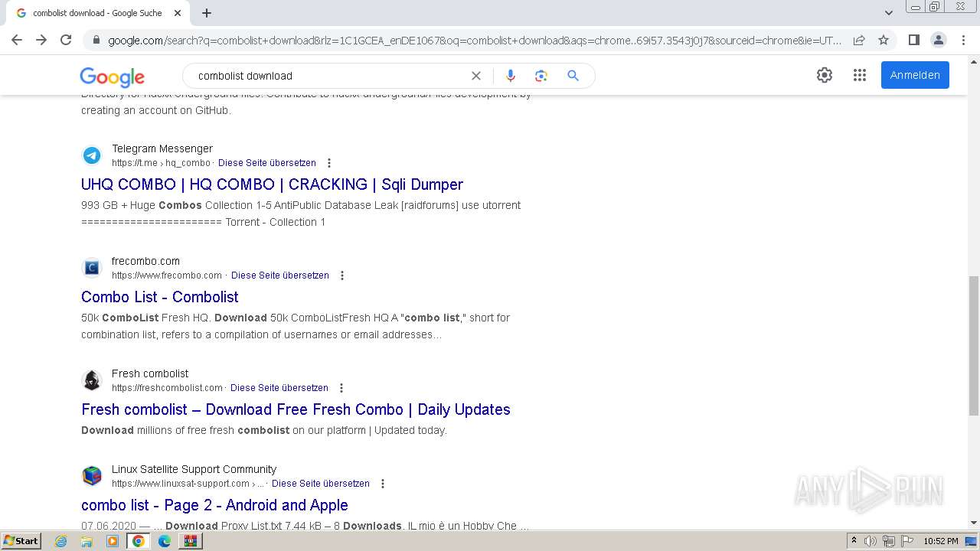Screen dimensions: 980x551
Task: Open Chrome profile avatar
Action: tap(938, 40)
